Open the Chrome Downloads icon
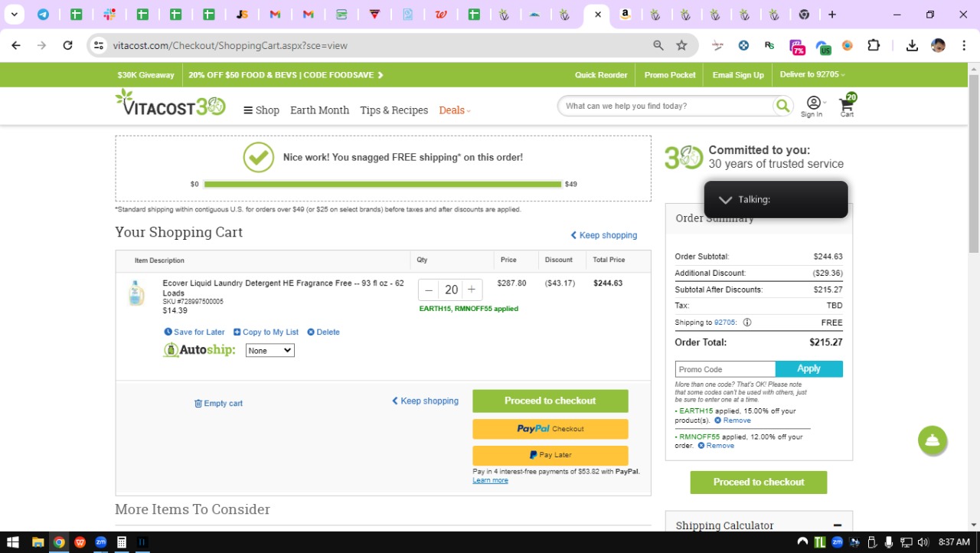Viewport: 980px width, 553px height. [912, 45]
